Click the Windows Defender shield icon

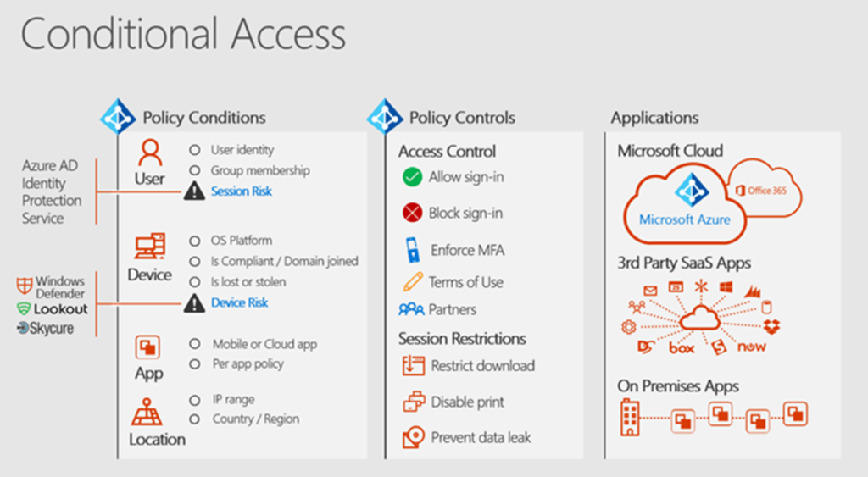[x=25, y=286]
